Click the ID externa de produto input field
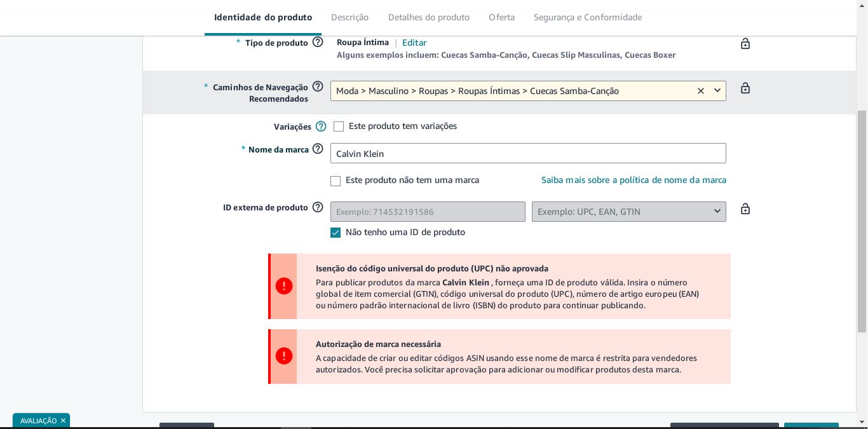868x429 pixels. pyautogui.click(x=428, y=212)
